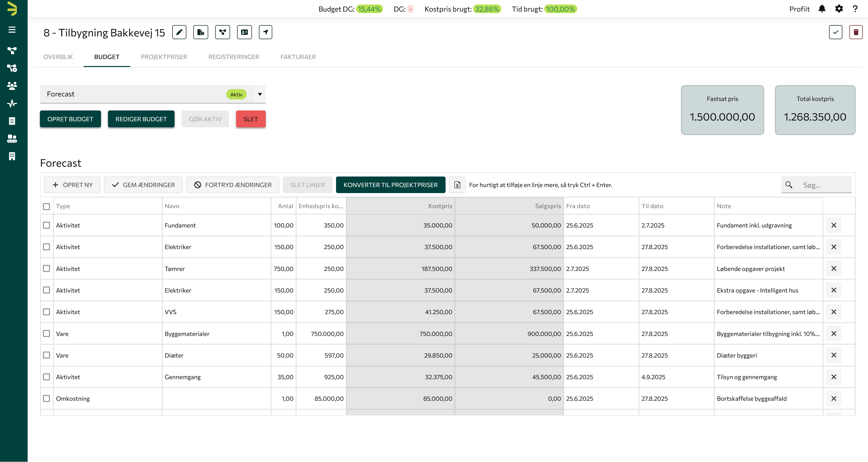Tick the checkbox for Fundament row
The image size is (868, 462).
click(x=46, y=225)
